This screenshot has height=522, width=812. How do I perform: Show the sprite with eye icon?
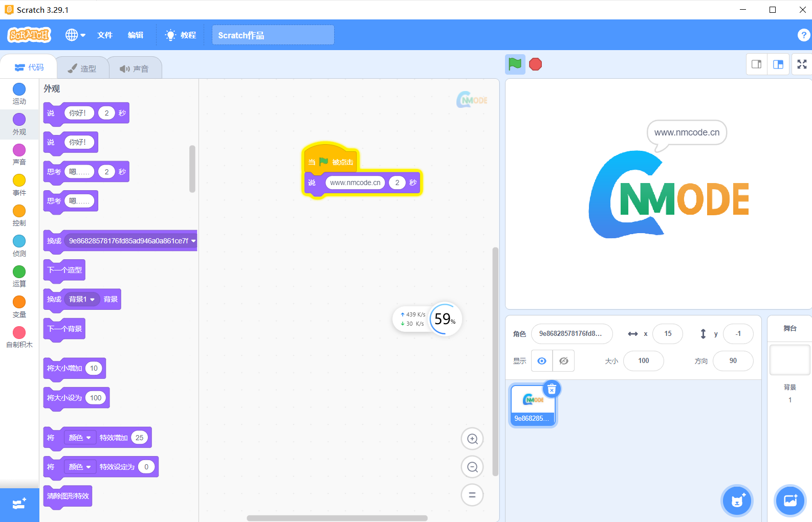click(x=542, y=361)
